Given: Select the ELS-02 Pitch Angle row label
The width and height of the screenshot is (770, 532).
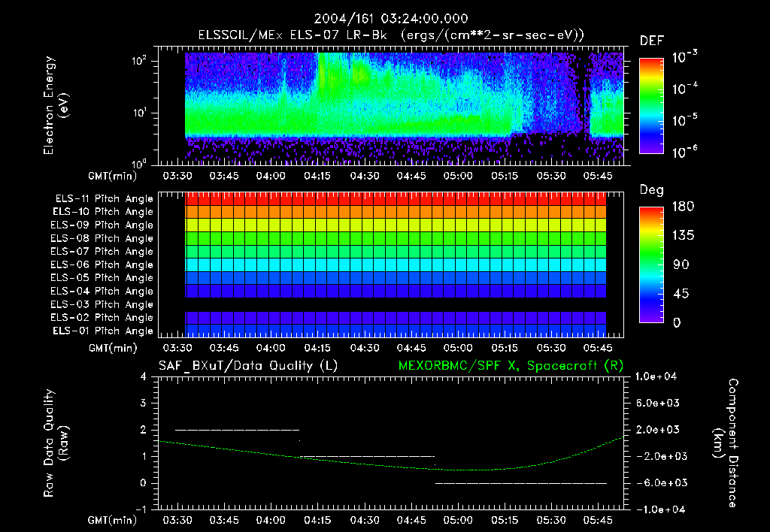Looking at the screenshot, I should [102, 318].
